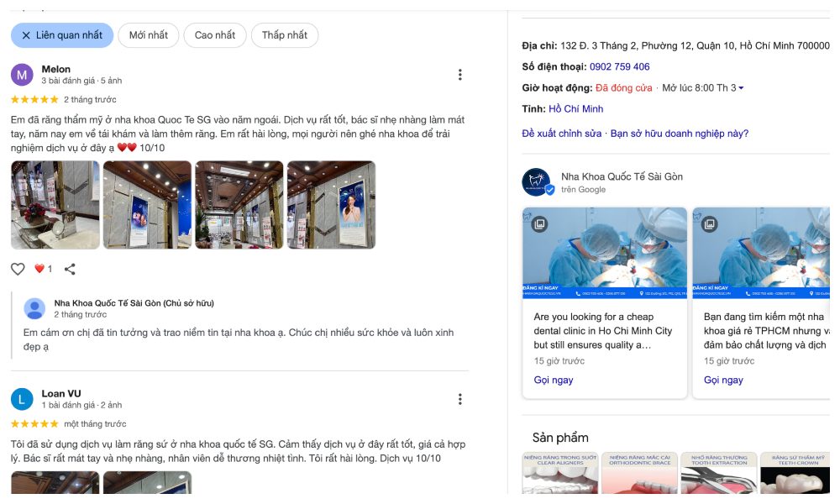840x504 pixels.
Task: Open reviewer name Loan VU
Action: (x=61, y=394)
